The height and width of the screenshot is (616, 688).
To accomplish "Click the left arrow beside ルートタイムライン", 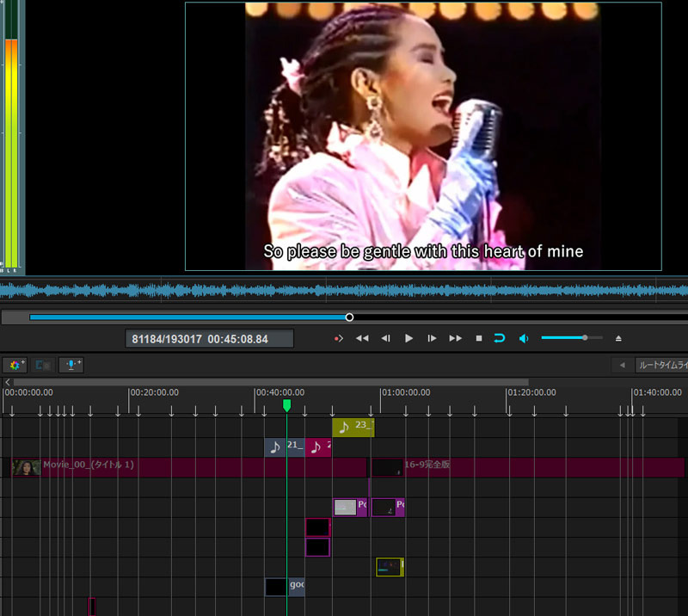I will pyautogui.click(x=622, y=365).
